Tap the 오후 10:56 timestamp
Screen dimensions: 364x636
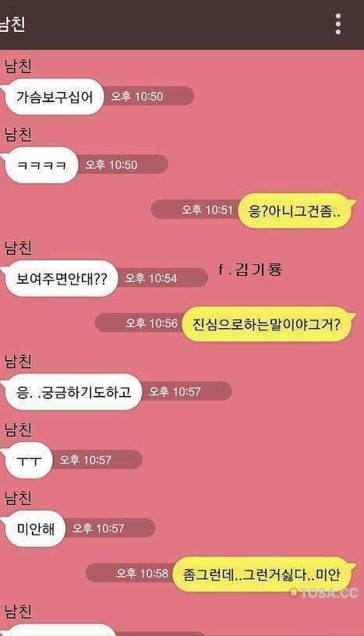tap(151, 323)
